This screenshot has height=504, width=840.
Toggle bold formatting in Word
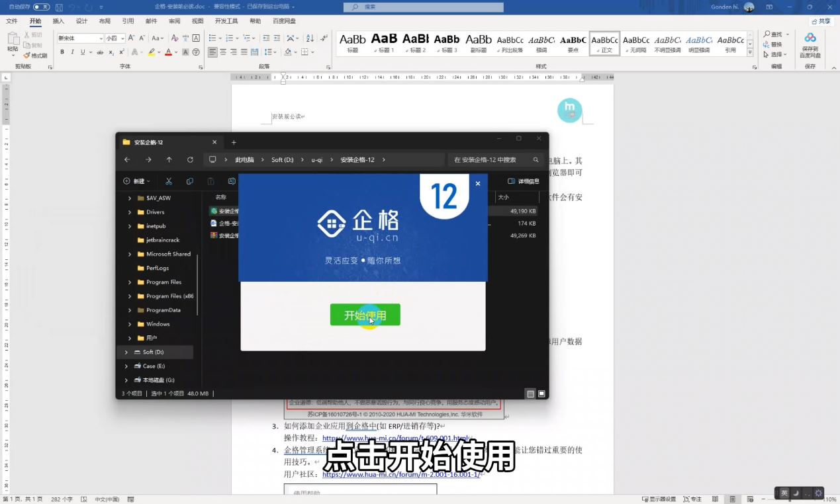tap(62, 52)
